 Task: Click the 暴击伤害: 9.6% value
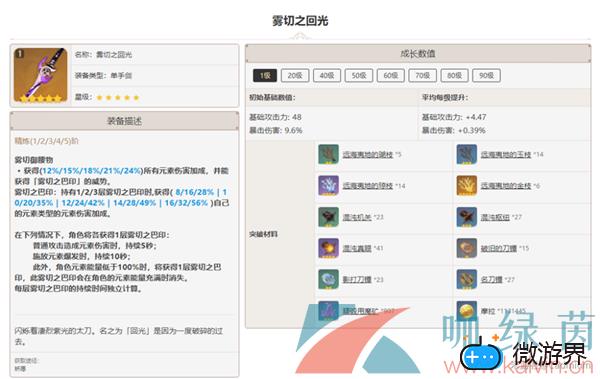[276, 131]
